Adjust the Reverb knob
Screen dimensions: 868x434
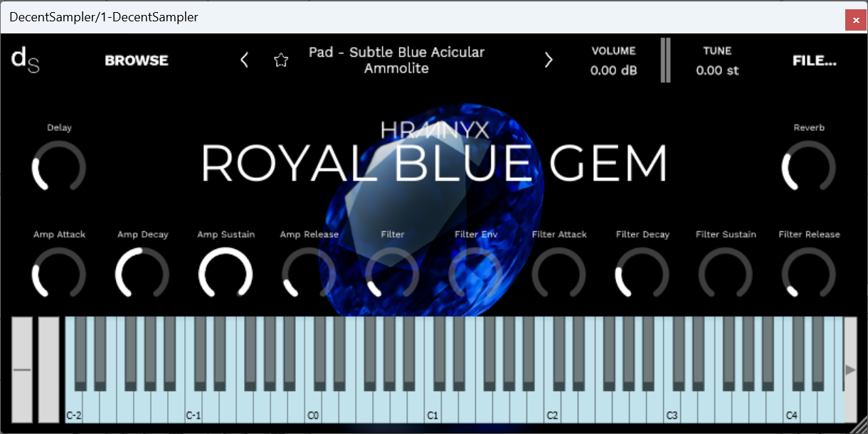pos(809,167)
